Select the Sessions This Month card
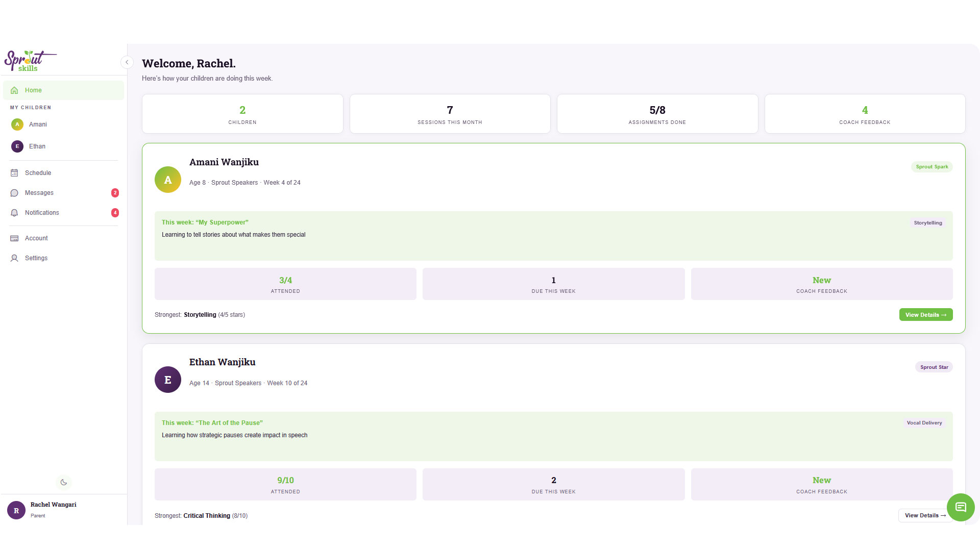 point(450,114)
